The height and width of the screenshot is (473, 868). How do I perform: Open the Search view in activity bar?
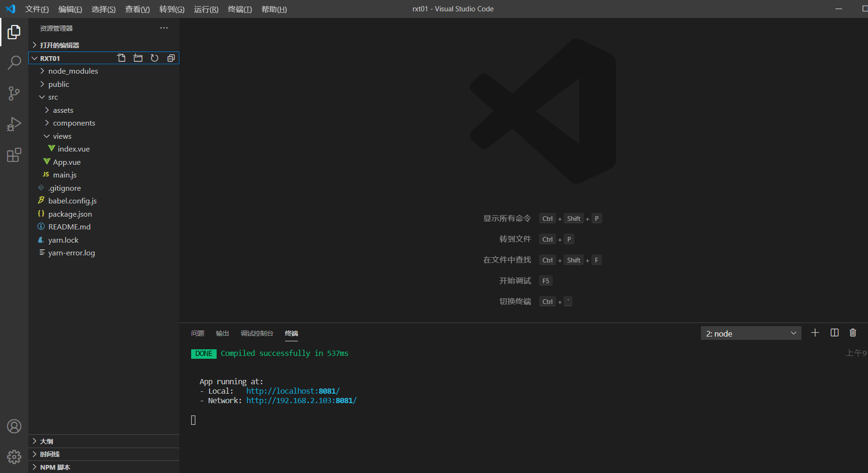(14, 63)
